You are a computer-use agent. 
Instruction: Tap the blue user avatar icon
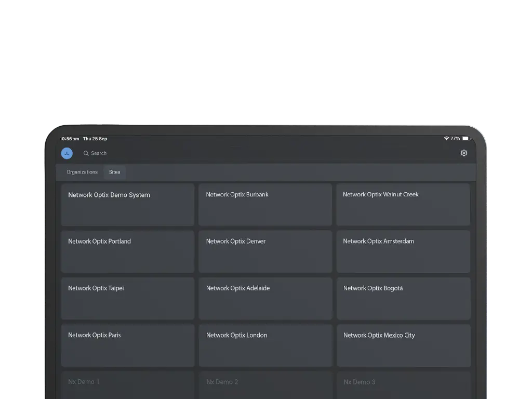click(x=67, y=153)
